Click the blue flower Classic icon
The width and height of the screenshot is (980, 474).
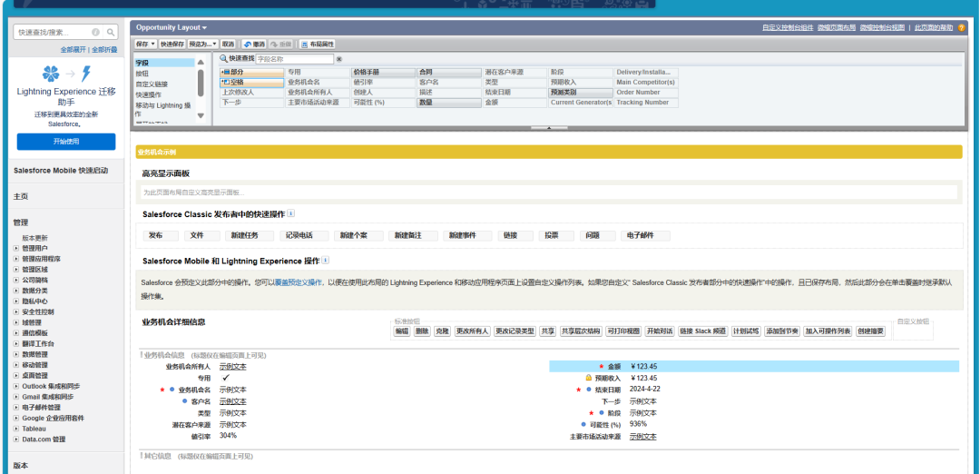[51, 74]
